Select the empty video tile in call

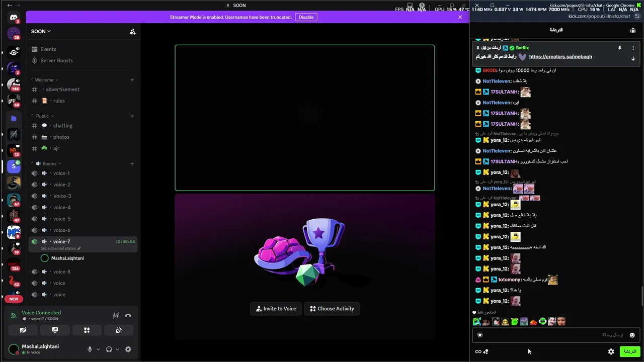[305, 118]
